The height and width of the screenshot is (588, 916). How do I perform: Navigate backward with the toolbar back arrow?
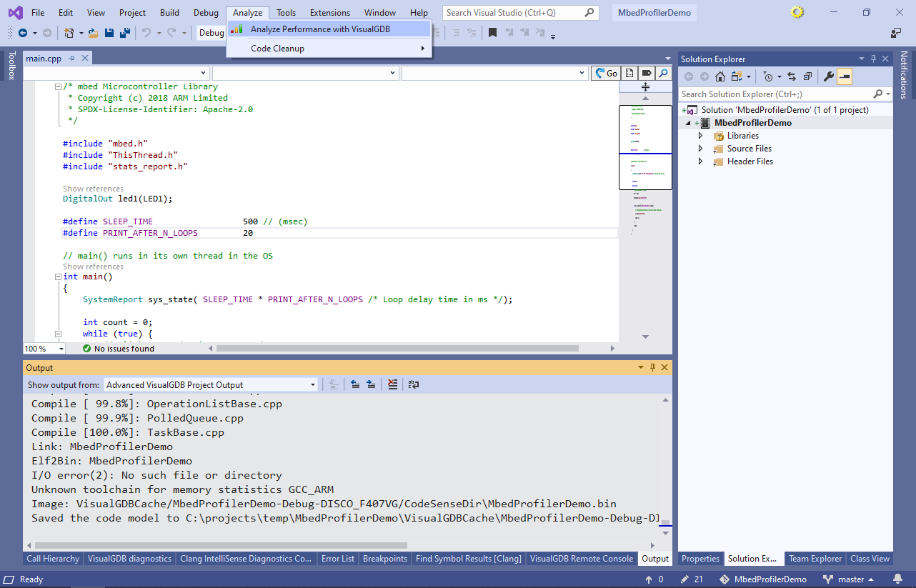point(23,33)
